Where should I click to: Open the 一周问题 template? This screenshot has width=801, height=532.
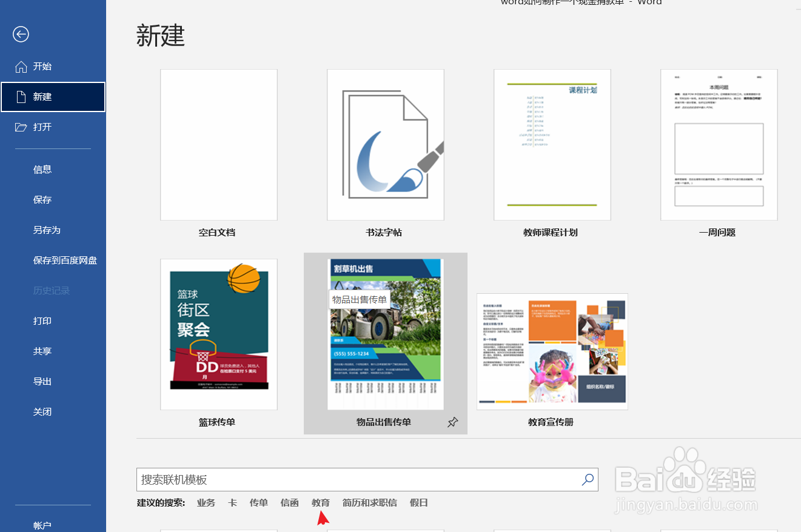pos(719,144)
